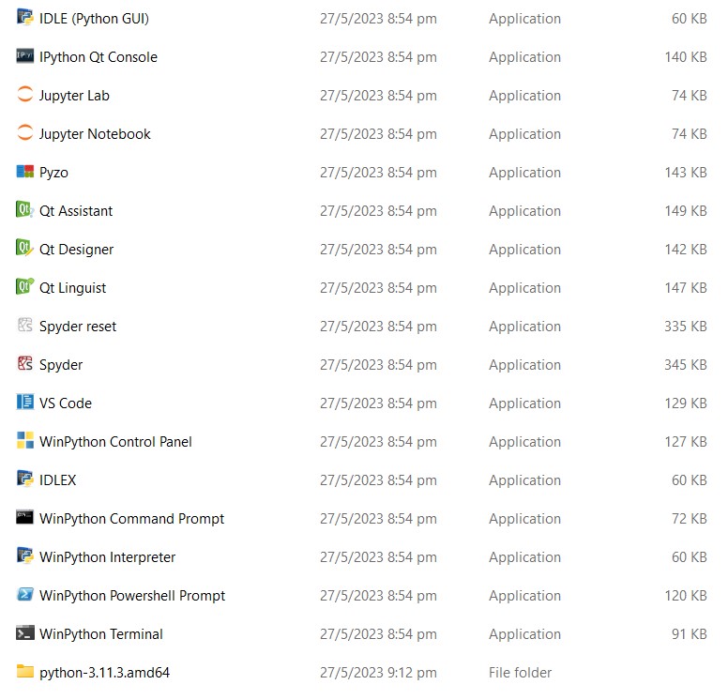Viewport: 728px width, 700px height.
Task: Click the Pyzo application icon
Action: (x=25, y=172)
